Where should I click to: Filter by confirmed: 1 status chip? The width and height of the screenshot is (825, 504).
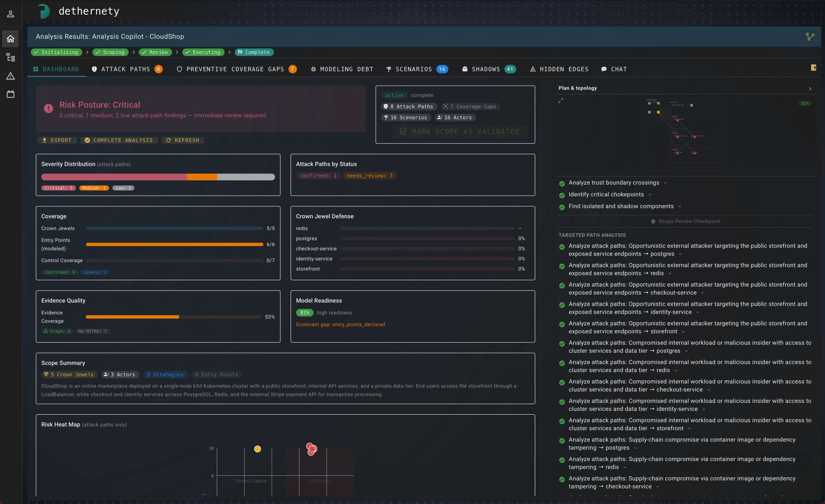point(318,176)
